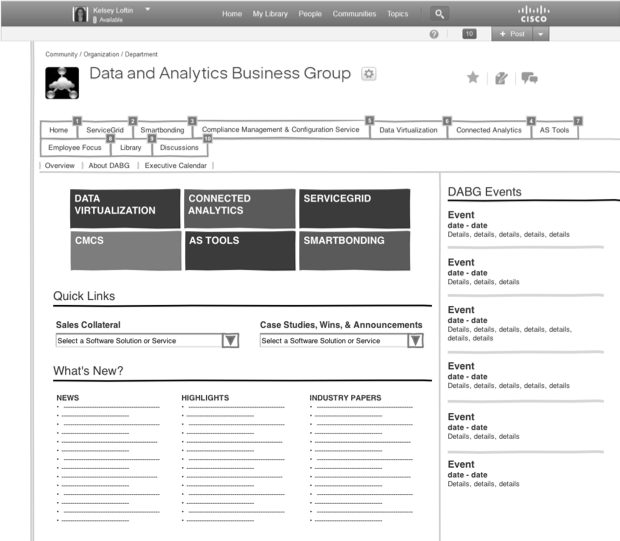The height and width of the screenshot is (541, 620).
Task: Bookmark the group with the star icon
Action: tap(473, 78)
